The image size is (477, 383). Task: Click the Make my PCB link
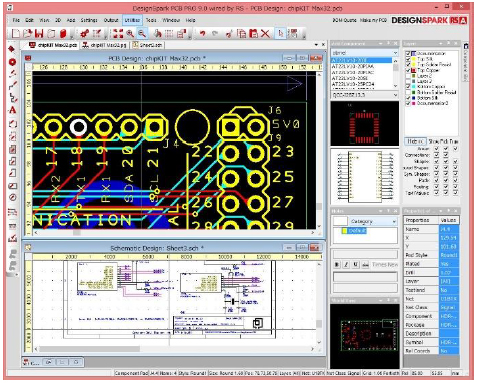click(x=373, y=20)
